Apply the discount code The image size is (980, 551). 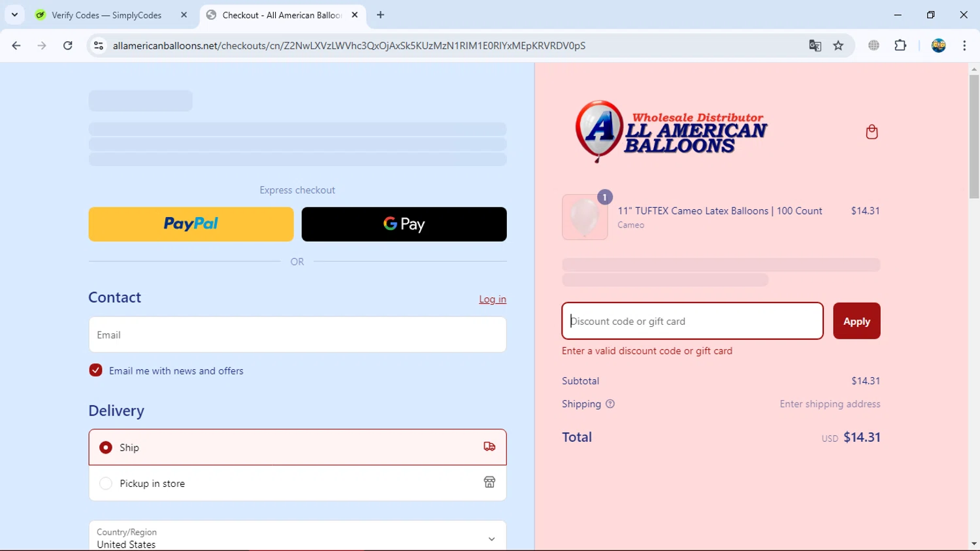[857, 321]
